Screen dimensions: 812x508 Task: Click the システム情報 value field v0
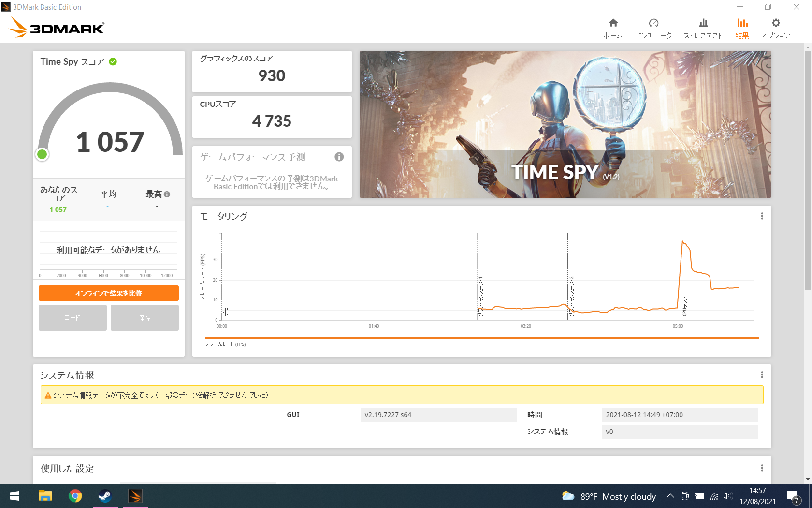[680, 432]
